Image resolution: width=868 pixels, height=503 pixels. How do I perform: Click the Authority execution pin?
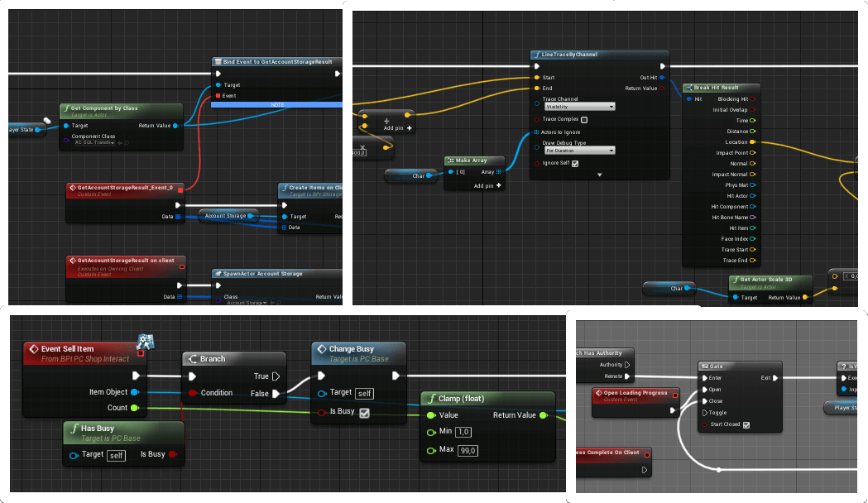coord(627,365)
